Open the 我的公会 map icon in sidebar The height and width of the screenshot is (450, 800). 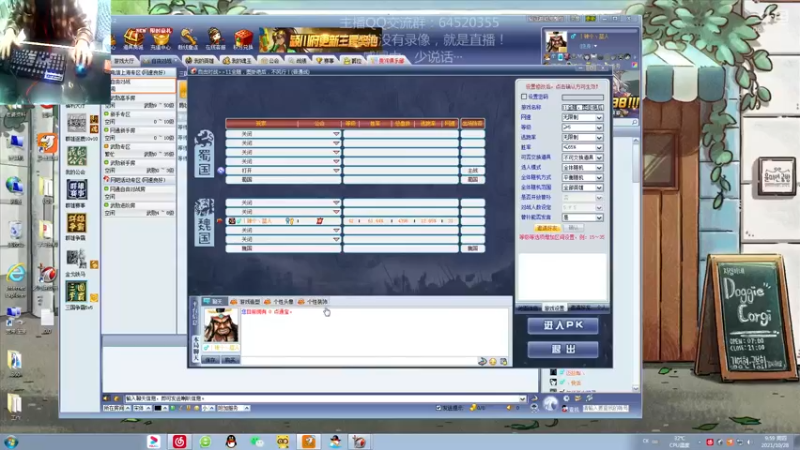pyautogui.click(x=77, y=156)
